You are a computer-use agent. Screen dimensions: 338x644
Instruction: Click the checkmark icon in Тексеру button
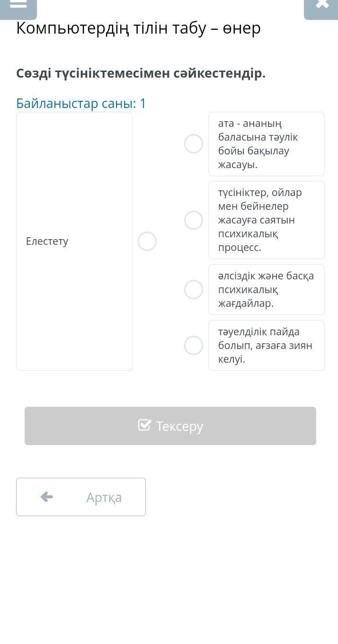(x=144, y=425)
